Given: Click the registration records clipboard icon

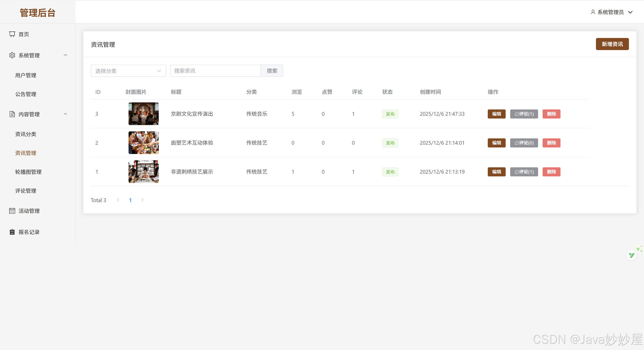Looking at the screenshot, I should coord(12,232).
